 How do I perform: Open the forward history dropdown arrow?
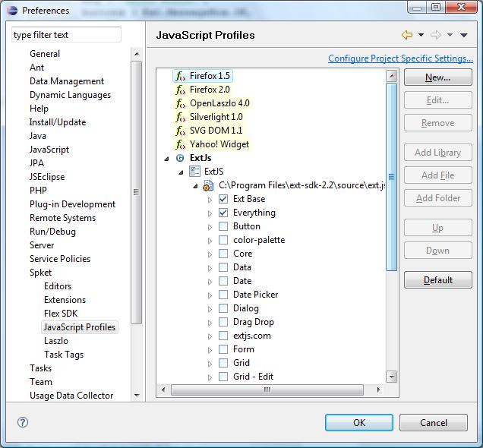tap(450, 35)
